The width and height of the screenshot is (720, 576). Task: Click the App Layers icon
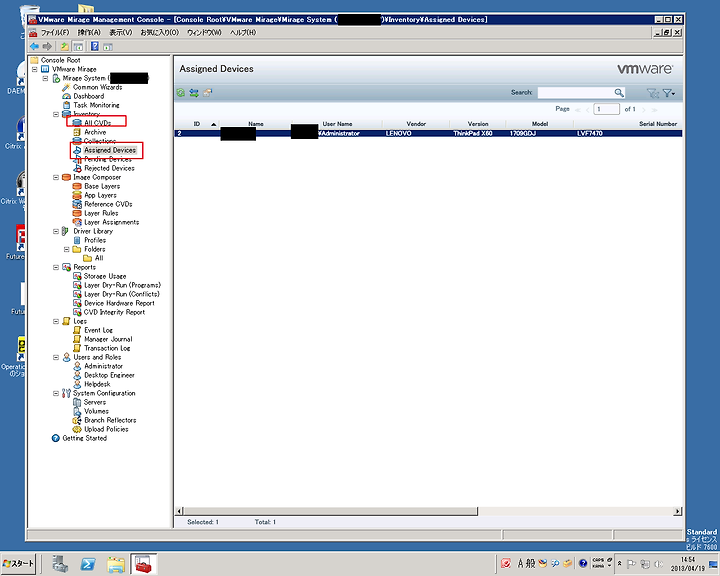pos(77,195)
